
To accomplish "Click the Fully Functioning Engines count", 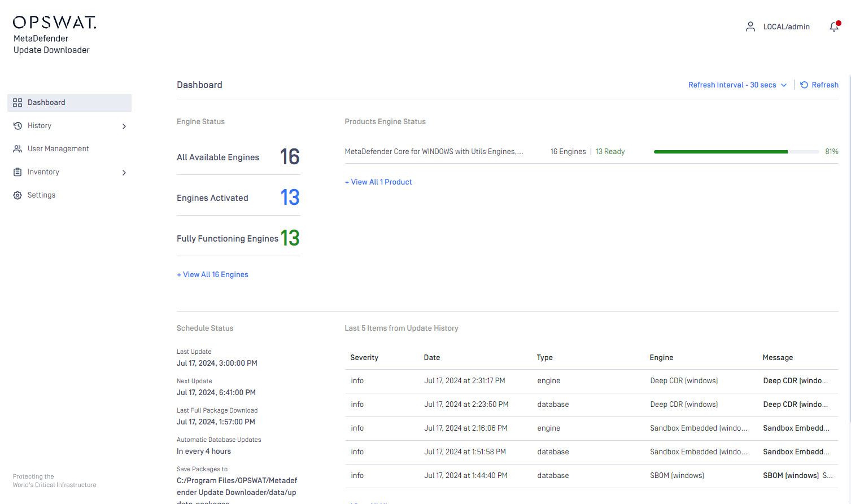I will click(x=290, y=238).
